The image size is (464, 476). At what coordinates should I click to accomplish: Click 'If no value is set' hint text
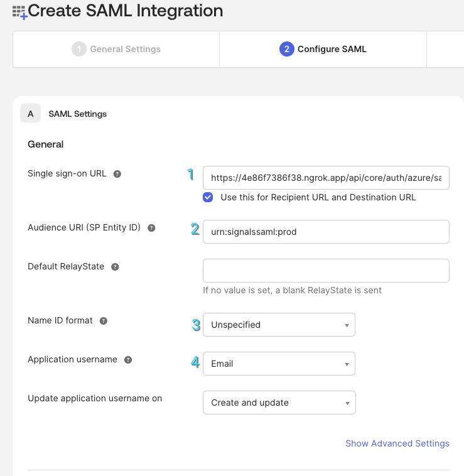click(x=292, y=291)
